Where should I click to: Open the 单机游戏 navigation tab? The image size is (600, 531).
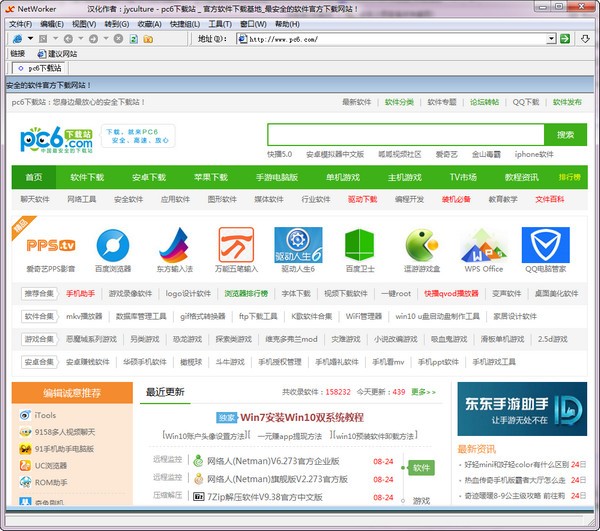(x=343, y=177)
